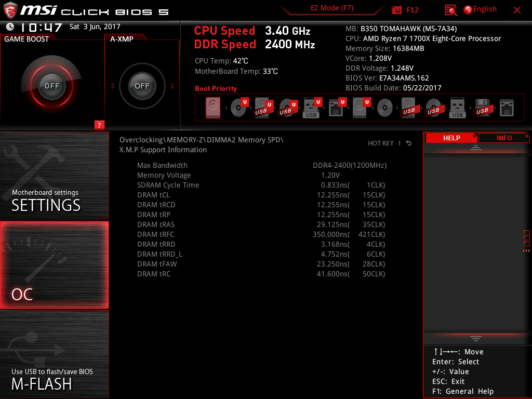Open the M-FLASH section
This screenshot has height=399, width=532.
pyautogui.click(x=54, y=354)
